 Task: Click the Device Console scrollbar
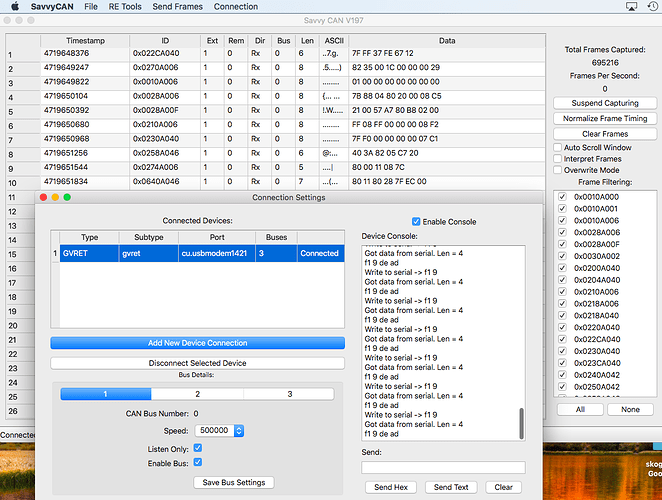[521, 424]
